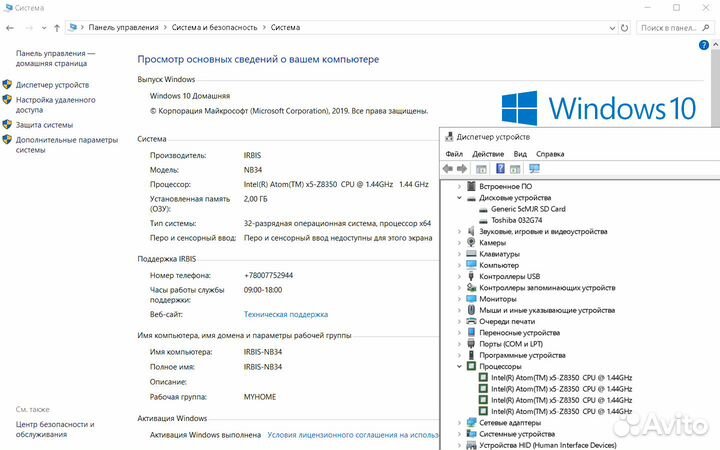The height and width of the screenshot is (450, 720).
Task: Expand the Контроллеры USB category
Action: click(x=459, y=276)
